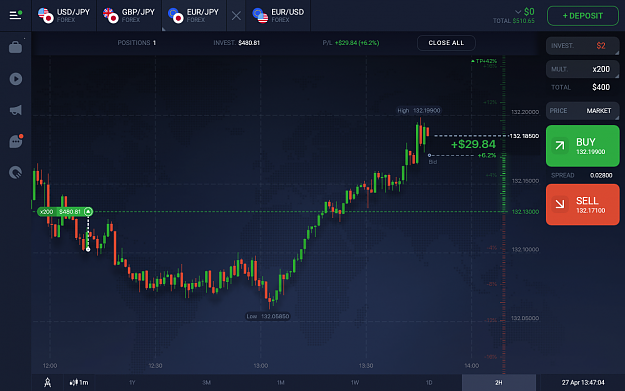Click the Low label on chart

268,316
